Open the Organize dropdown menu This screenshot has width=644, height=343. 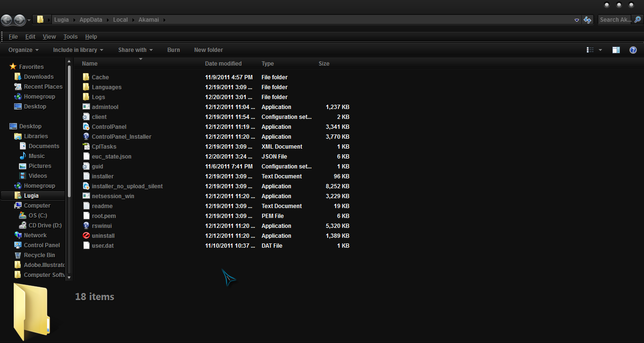(23, 50)
